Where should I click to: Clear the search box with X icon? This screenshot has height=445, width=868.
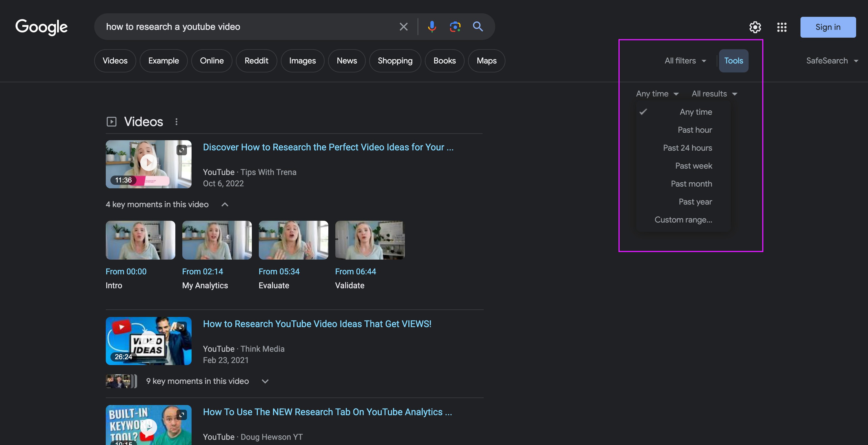[x=403, y=27]
